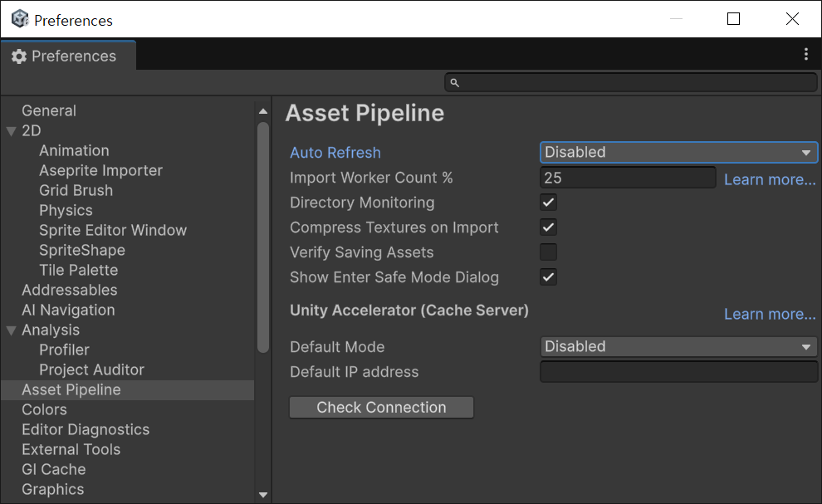Toggle Show Enter Safe Mode Dialog checkbox
Screen dimensions: 822x504
point(548,277)
